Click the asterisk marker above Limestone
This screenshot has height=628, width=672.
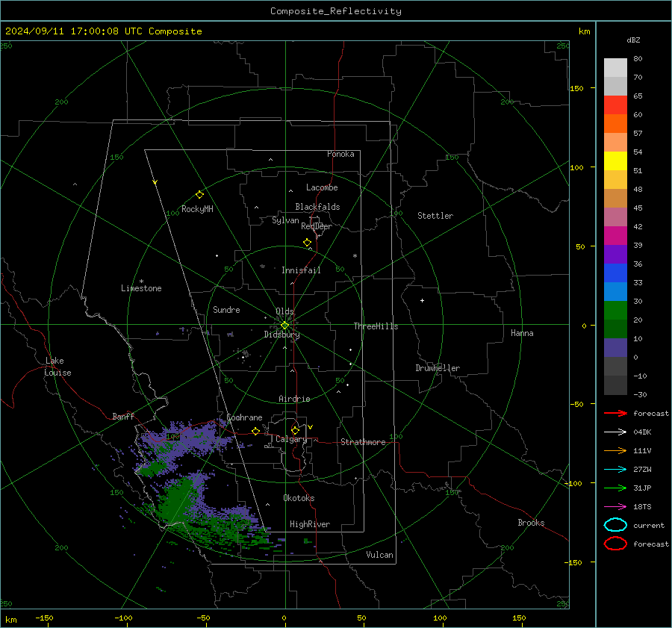[x=141, y=282]
